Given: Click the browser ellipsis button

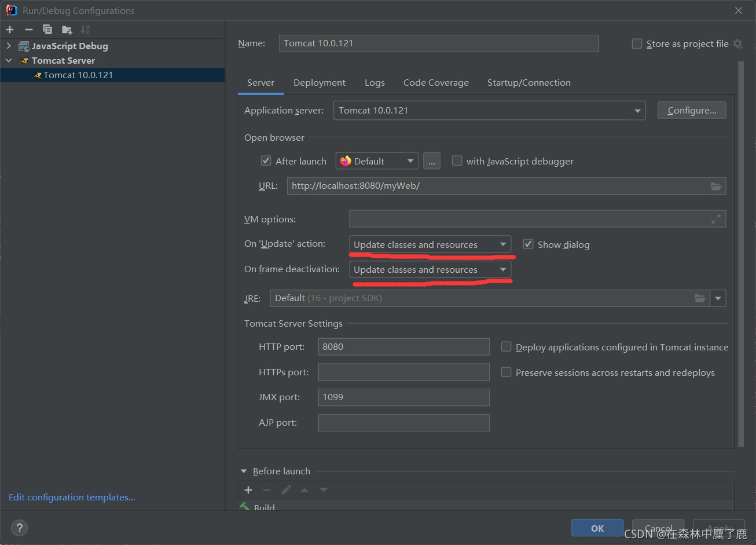Looking at the screenshot, I should pos(432,161).
